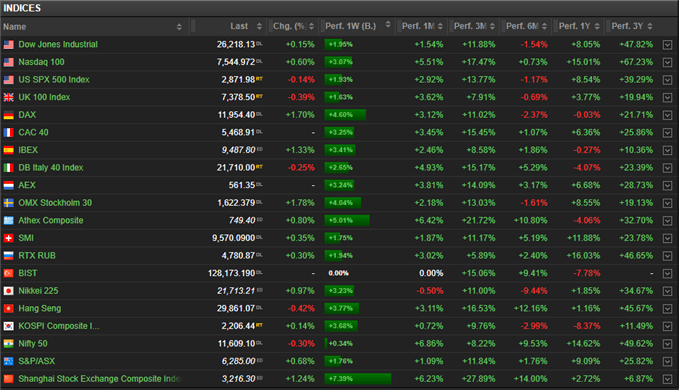Viewport: 679px width, 390px height.
Task: Open the US SPX 500 Index link
Action: (54, 80)
